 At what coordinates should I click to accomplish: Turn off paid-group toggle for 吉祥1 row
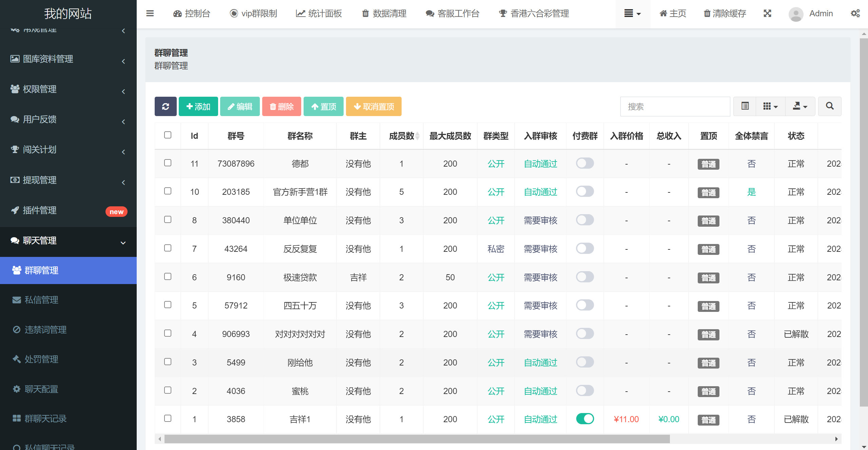point(585,419)
